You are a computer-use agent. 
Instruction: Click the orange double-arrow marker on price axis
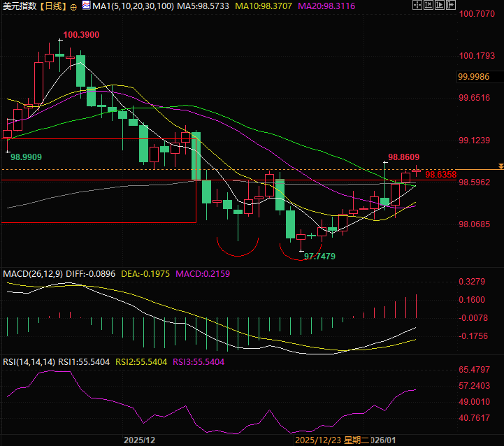501,166
